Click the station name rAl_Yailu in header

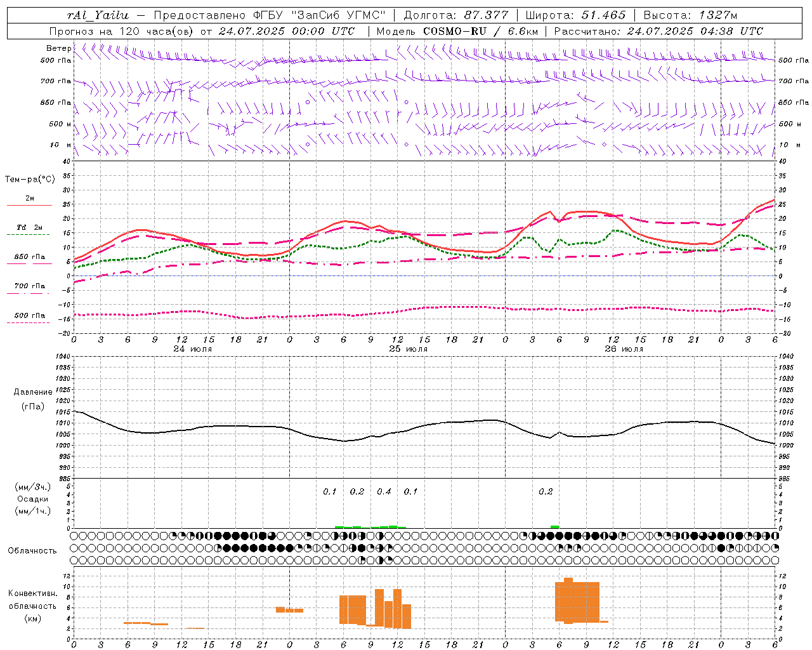point(98,15)
